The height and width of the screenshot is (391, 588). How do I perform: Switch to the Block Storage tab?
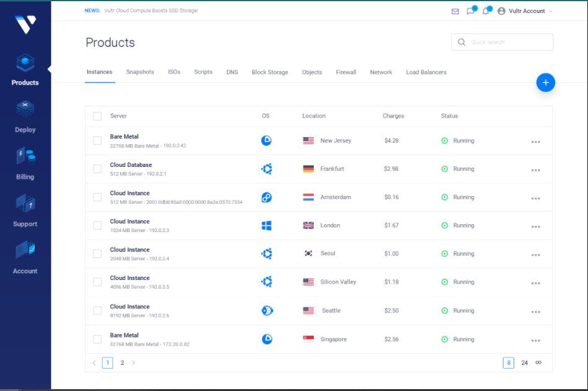(x=270, y=72)
